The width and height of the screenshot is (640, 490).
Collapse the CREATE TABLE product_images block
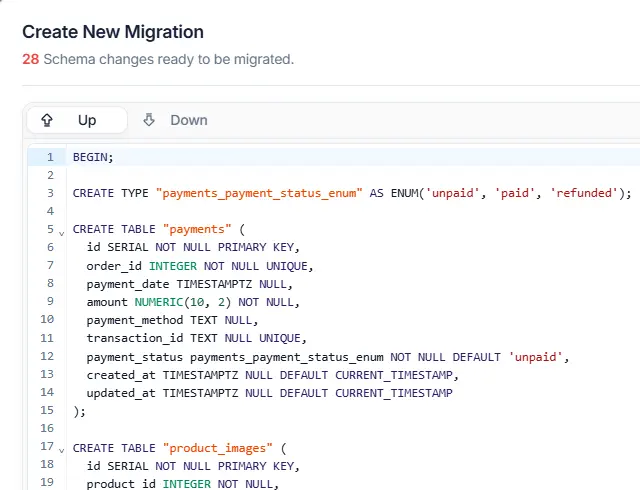pos(62,450)
